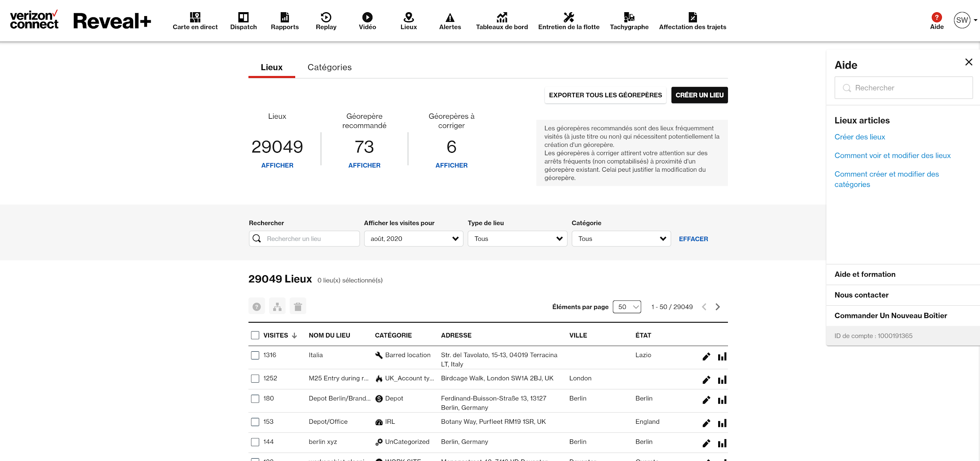Open the Créer des lieux article
Viewport: 980px width, 461px height.
(x=860, y=137)
